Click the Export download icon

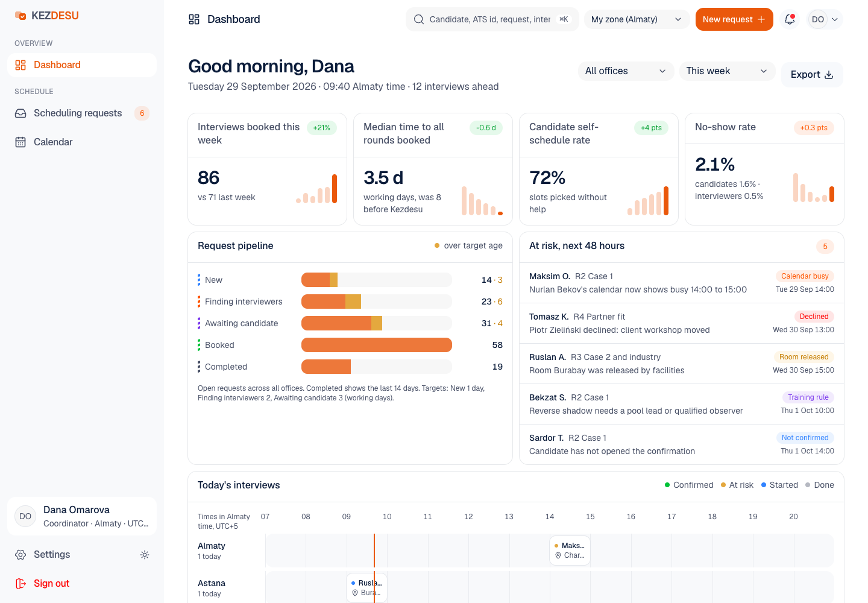[829, 75]
